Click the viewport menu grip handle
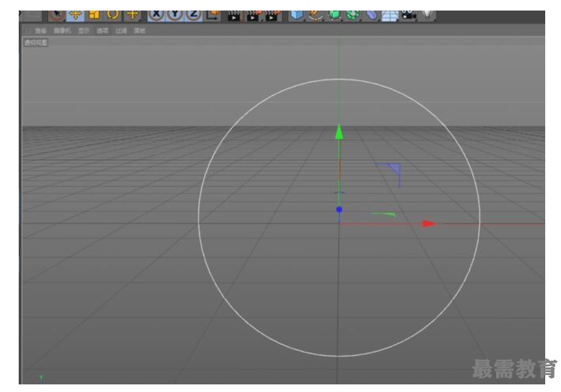Viewport: 561px width, 392px height. click(x=27, y=31)
